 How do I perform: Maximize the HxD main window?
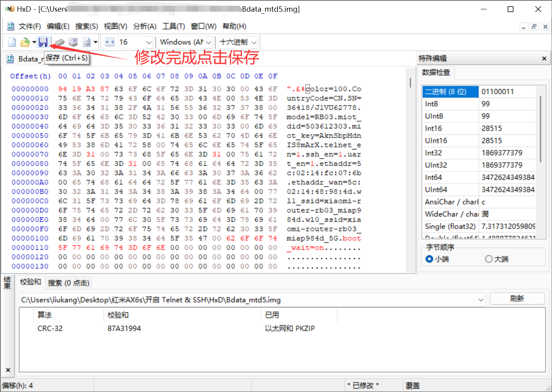tap(511, 9)
